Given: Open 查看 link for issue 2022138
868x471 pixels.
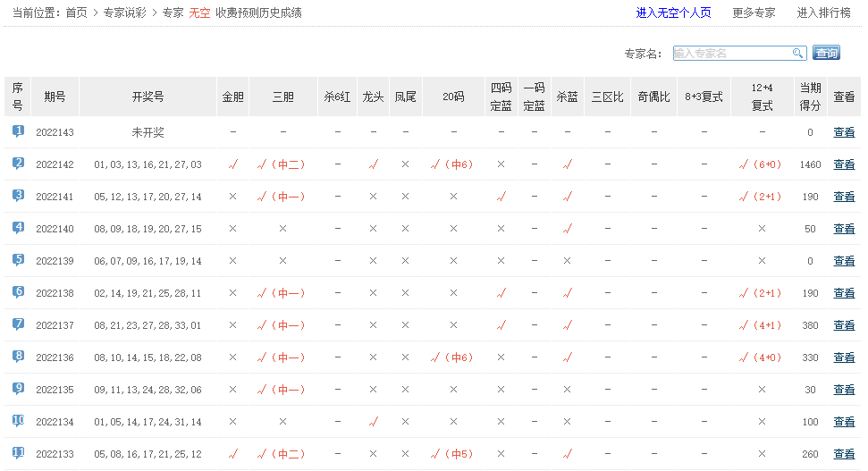Looking at the screenshot, I should point(843,293).
